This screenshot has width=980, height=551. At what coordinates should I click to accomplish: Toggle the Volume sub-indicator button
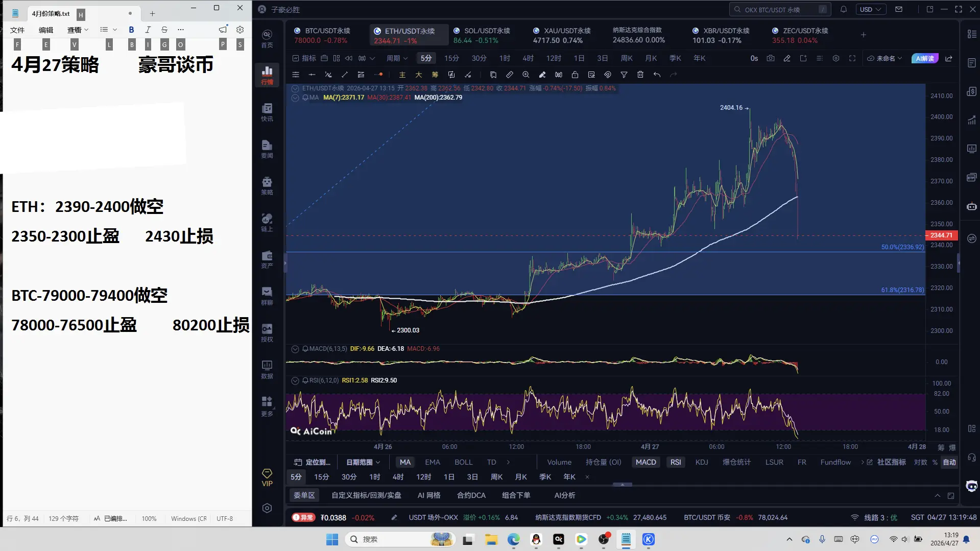tap(559, 462)
